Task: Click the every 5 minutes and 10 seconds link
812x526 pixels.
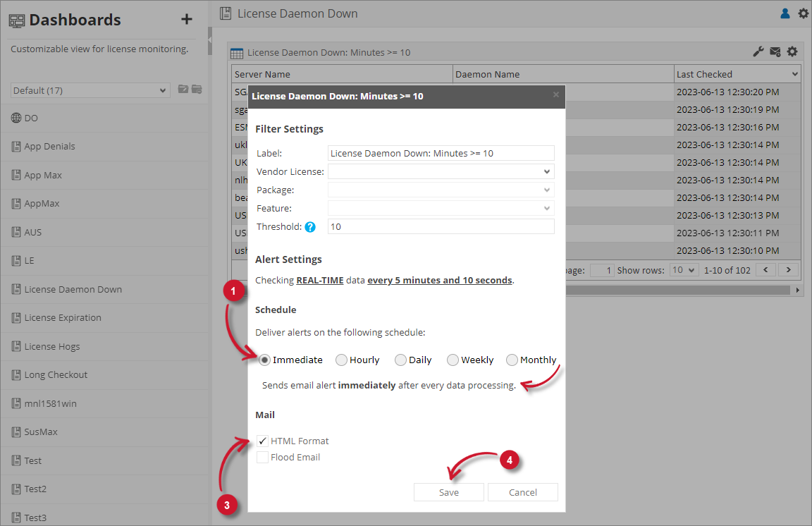Action: pyautogui.click(x=440, y=281)
